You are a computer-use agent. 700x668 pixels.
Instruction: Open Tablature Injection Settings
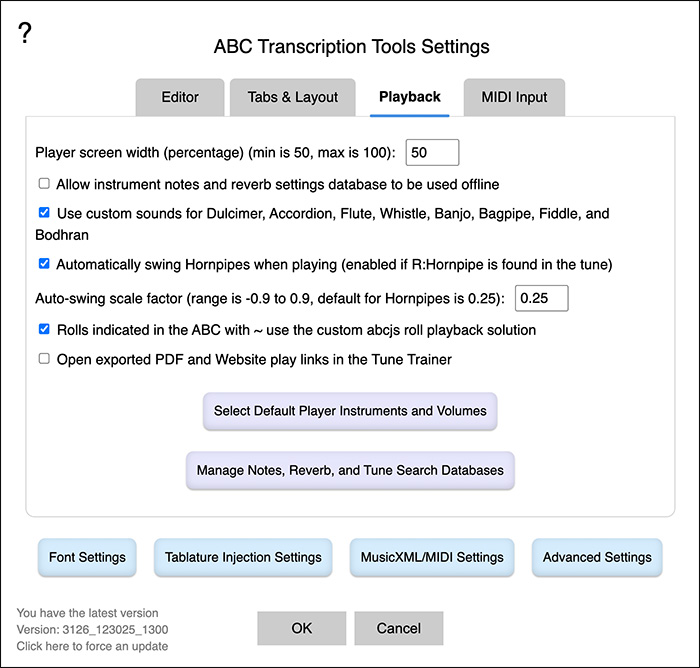tap(243, 557)
